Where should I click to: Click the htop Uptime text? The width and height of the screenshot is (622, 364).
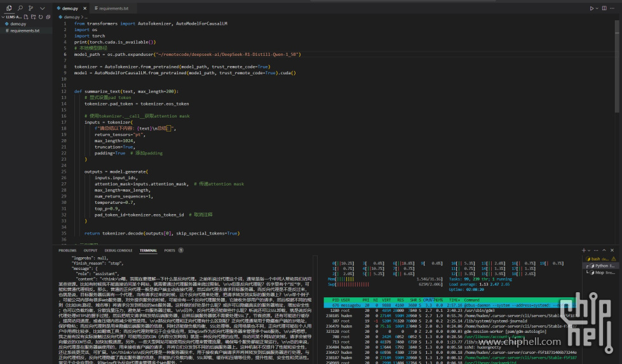click(466, 290)
